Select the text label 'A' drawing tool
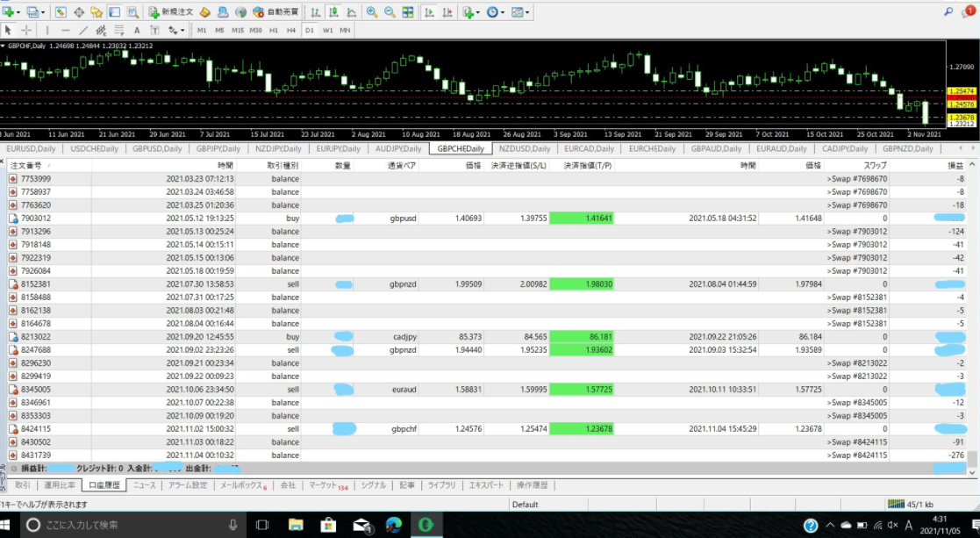This screenshot has width=980, height=538. (139, 30)
